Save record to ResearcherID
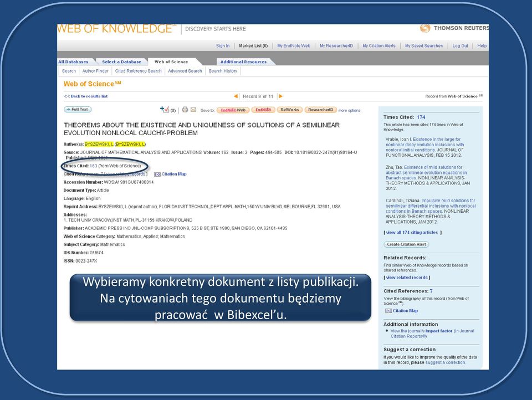 tap(321, 110)
